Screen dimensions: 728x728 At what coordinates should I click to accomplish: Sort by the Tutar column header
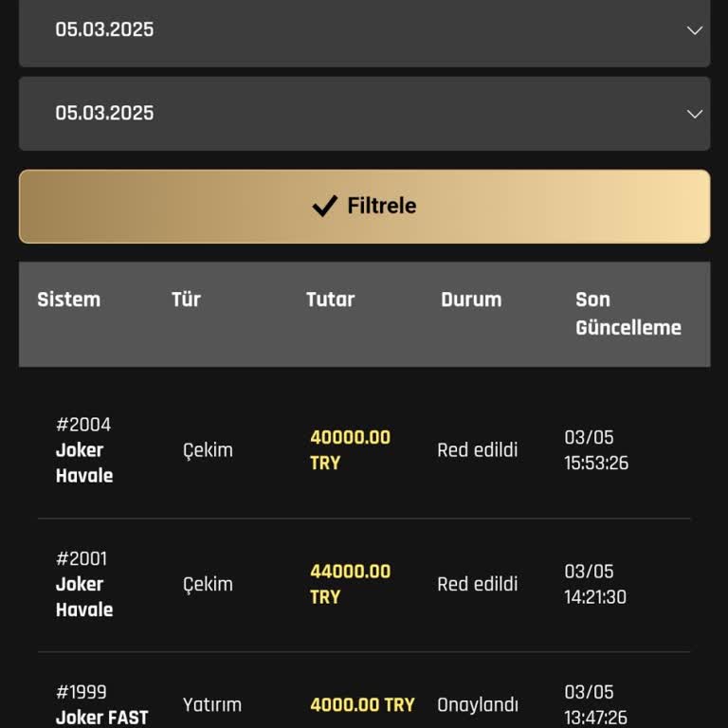pyautogui.click(x=330, y=300)
